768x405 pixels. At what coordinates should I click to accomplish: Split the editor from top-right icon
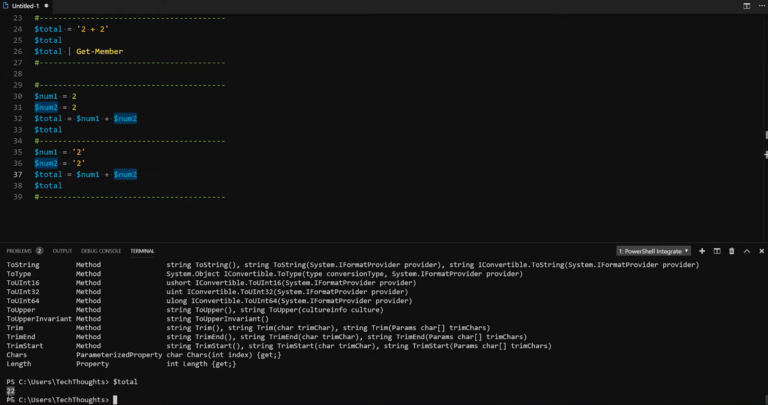(747, 6)
